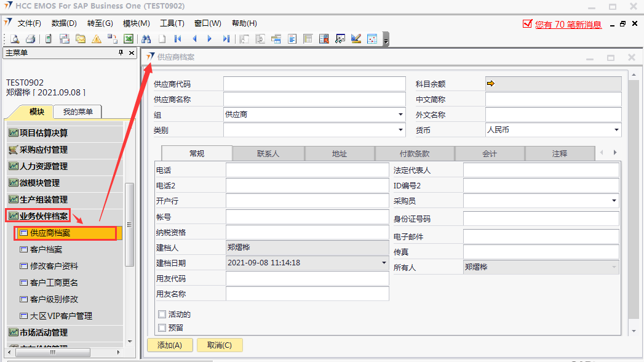Jump to last record toolbar arrow

226,39
